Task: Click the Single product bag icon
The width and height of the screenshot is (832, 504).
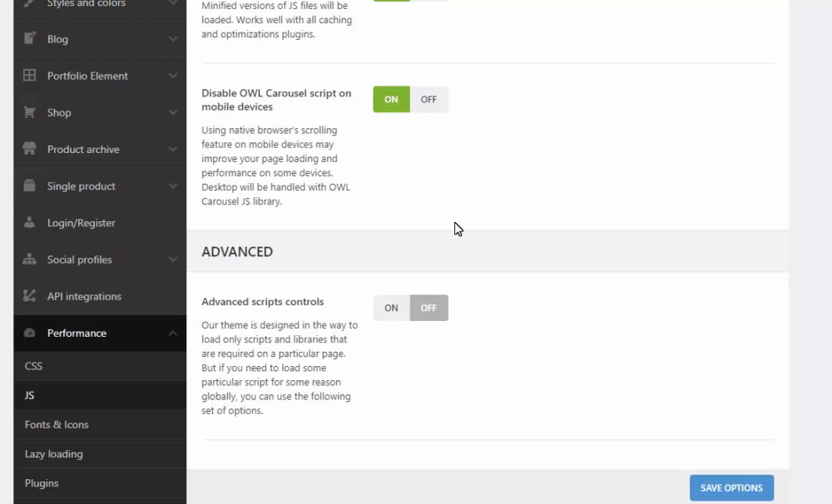Action: pyautogui.click(x=30, y=186)
